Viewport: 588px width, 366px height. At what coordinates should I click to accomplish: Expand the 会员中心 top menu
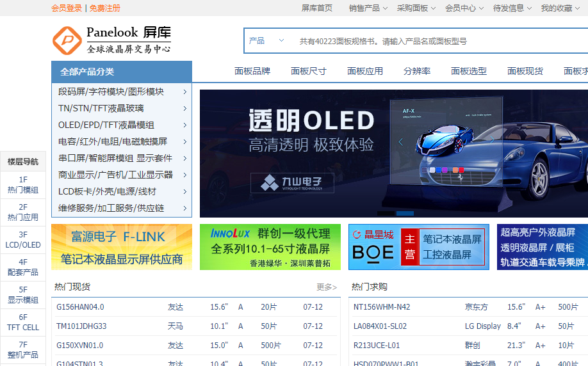point(464,8)
